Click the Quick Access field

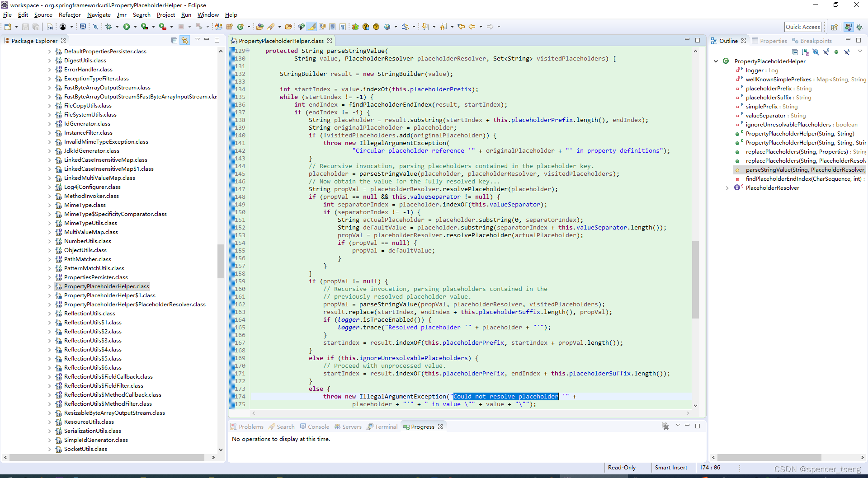click(x=803, y=26)
